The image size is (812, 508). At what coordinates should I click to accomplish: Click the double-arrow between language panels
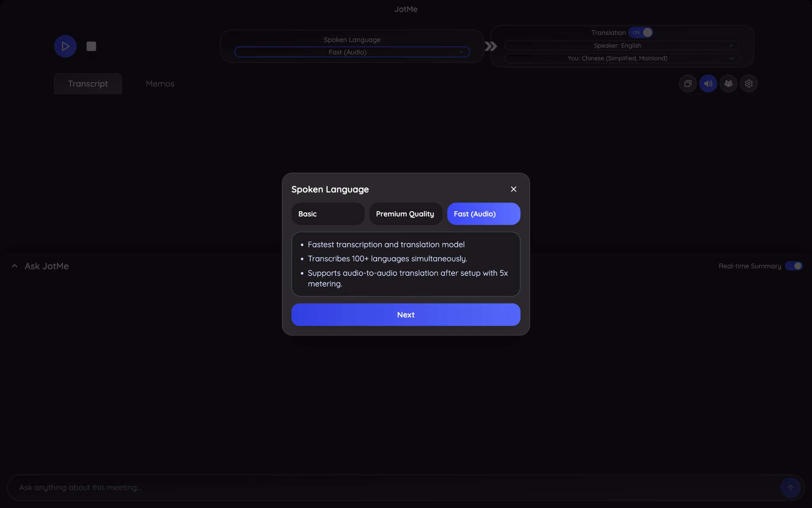click(x=491, y=46)
